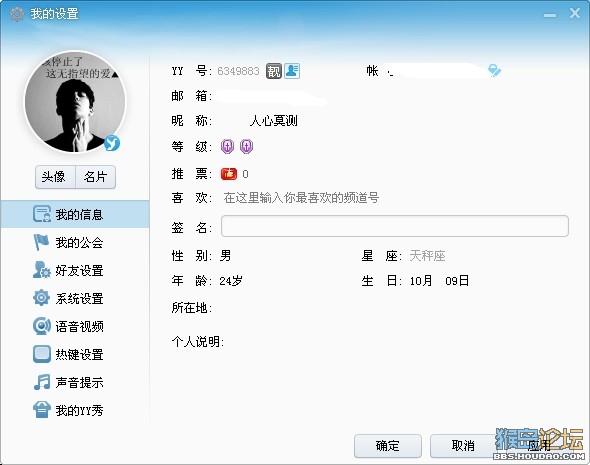Open the birthday month selector 10月
This screenshot has width=590, height=465.
point(421,281)
